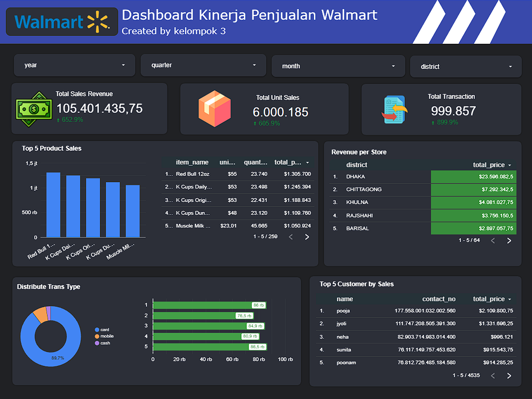Viewport: 532px width, 399px height.
Task: Click DHAKA district row
Action: coord(423,177)
